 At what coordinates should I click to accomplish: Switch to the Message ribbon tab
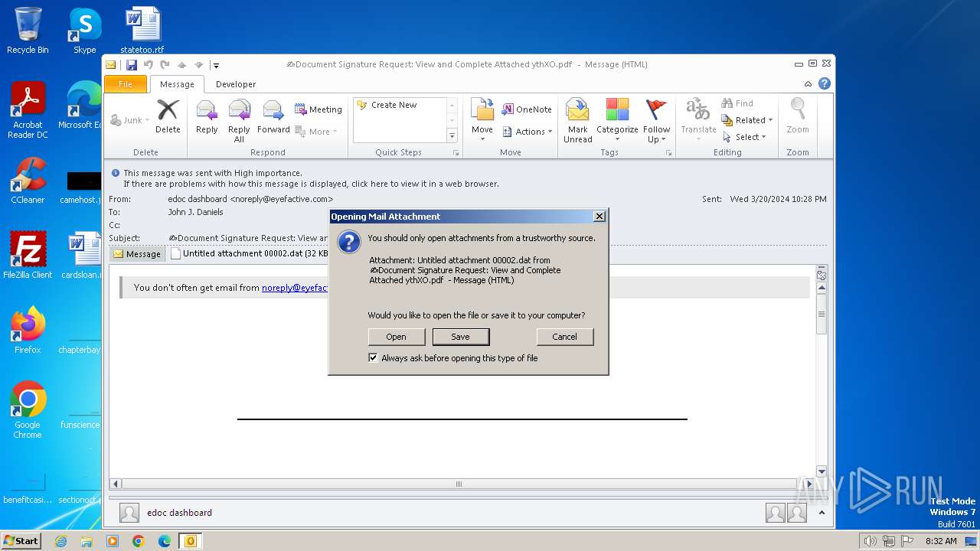(177, 84)
